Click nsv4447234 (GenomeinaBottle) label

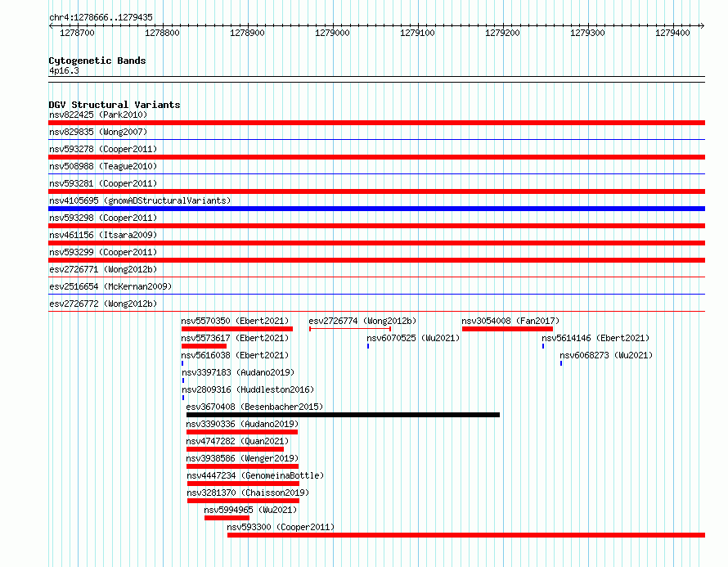(255, 475)
